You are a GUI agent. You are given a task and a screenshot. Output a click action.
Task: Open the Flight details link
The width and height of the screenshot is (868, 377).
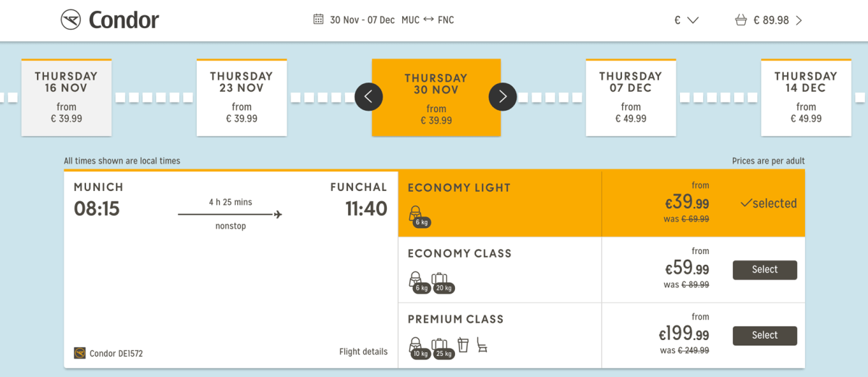[363, 352]
